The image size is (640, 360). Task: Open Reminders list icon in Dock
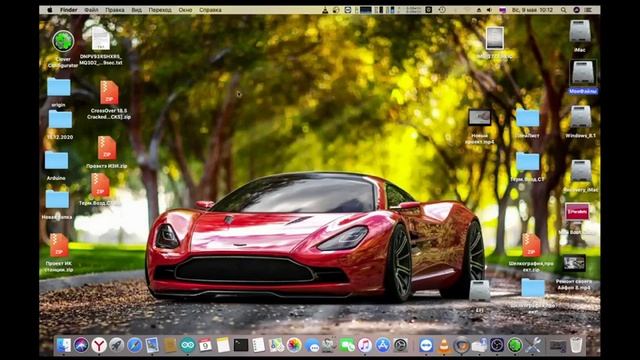tap(258, 346)
